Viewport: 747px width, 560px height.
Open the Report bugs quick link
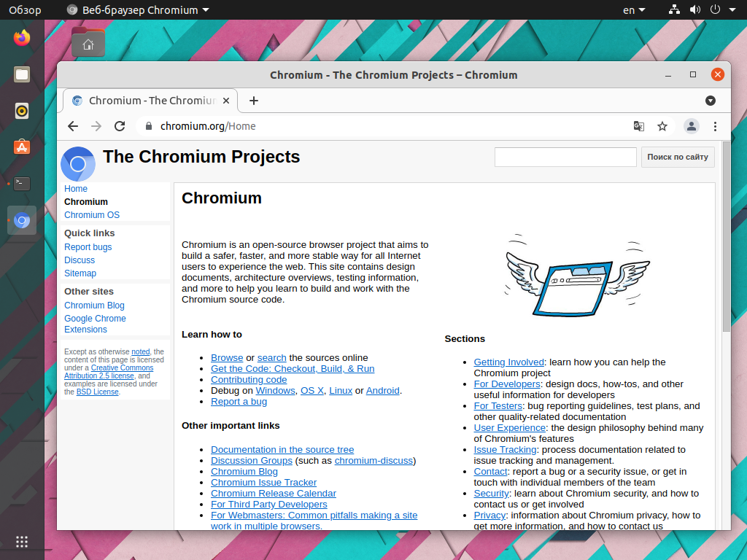coord(88,247)
